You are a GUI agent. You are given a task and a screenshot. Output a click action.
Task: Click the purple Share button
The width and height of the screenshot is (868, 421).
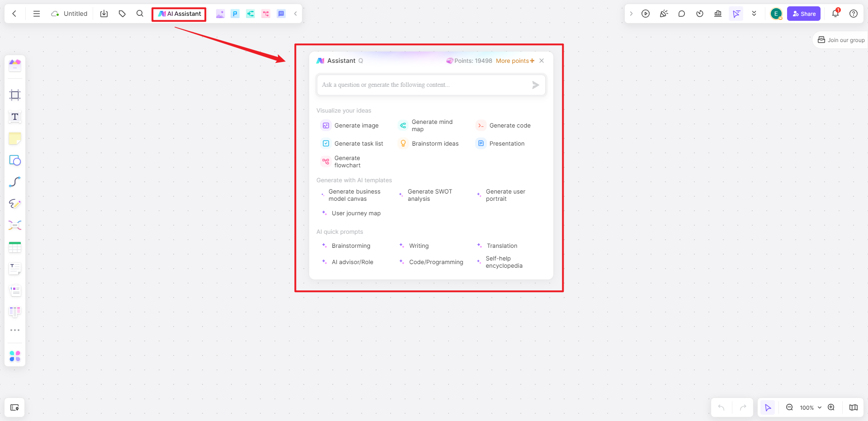click(x=804, y=14)
